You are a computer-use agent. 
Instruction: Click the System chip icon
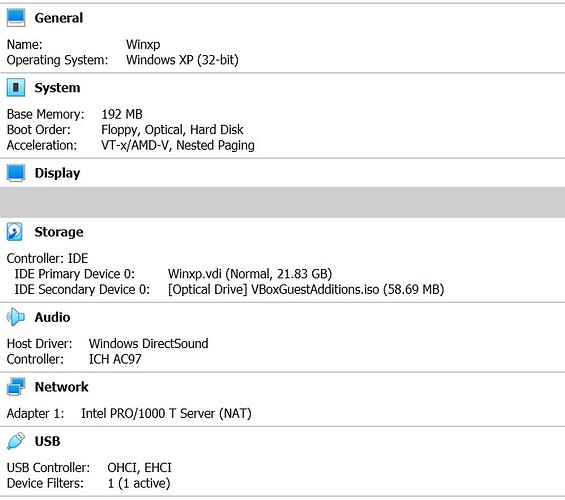pyautogui.click(x=16, y=88)
